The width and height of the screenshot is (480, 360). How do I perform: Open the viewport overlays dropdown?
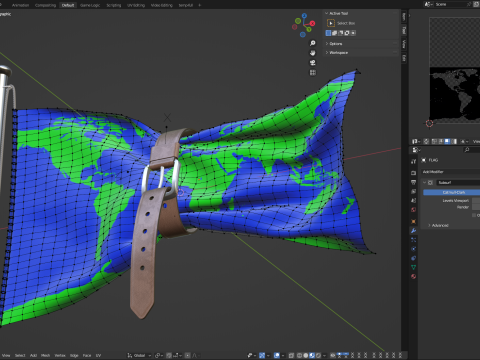click(x=283, y=355)
